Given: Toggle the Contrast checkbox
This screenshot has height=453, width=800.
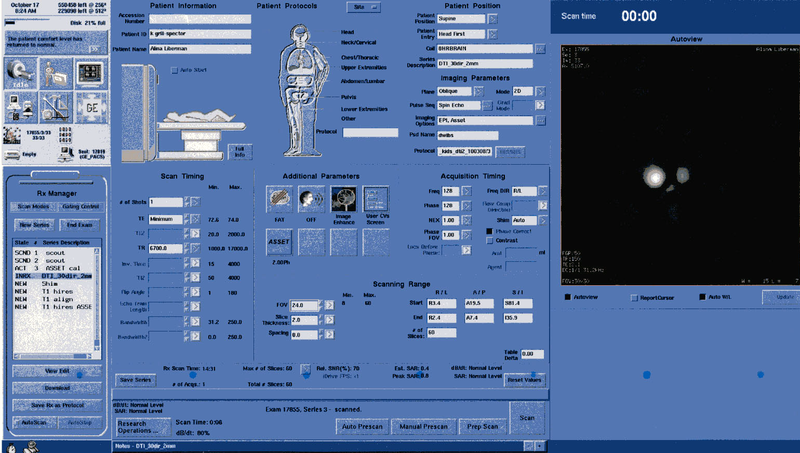Looking at the screenshot, I should coord(489,241).
